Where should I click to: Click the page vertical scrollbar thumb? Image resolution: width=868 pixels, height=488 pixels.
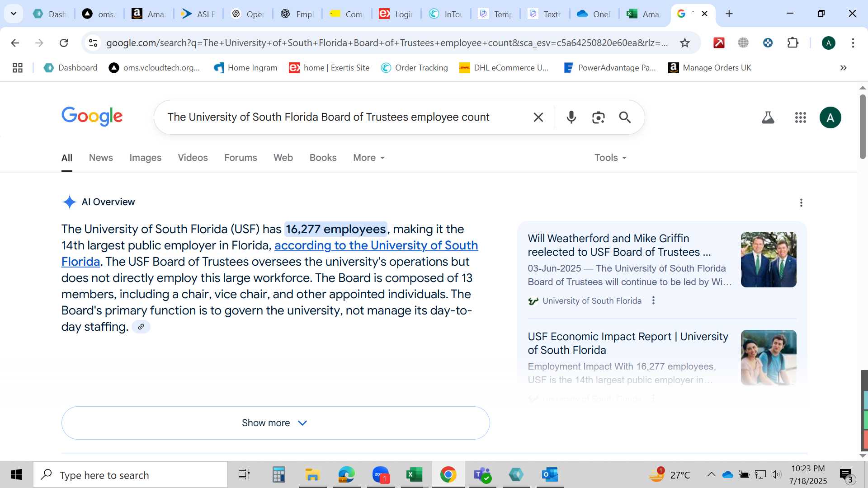click(x=863, y=127)
